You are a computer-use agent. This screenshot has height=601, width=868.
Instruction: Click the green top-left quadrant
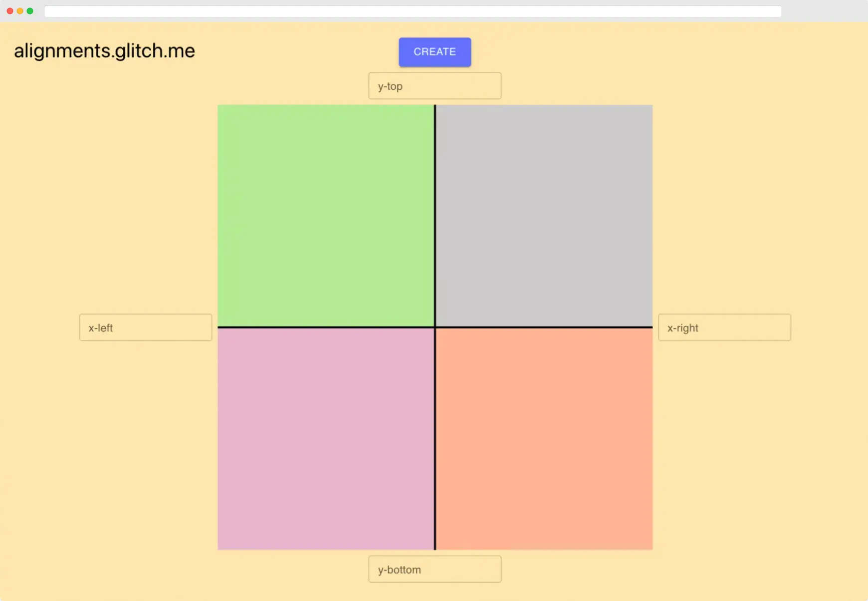tap(326, 216)
